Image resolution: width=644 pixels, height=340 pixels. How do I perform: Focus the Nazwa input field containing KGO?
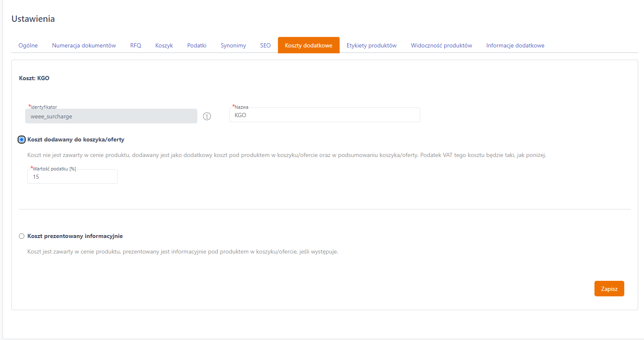(325, 115)
